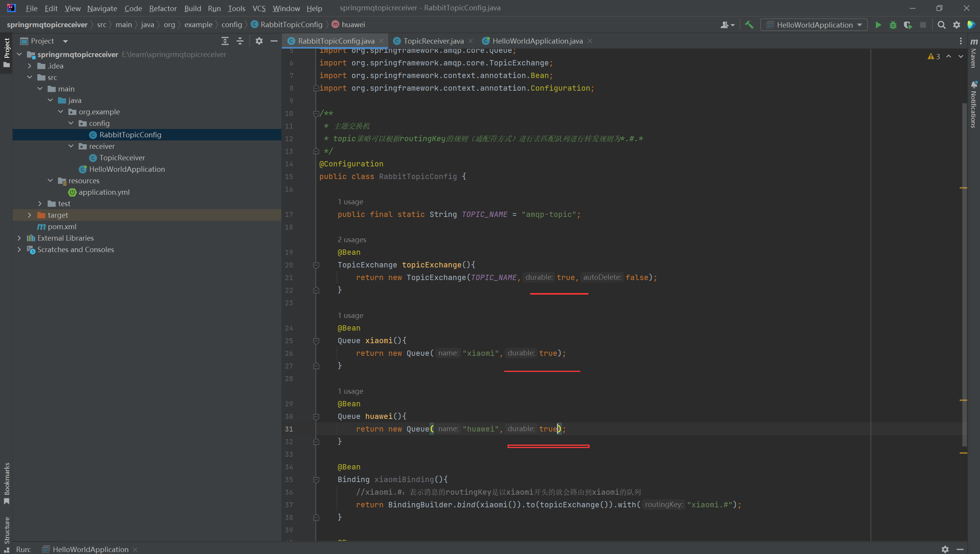Toggle the Bookmarks tool window
Image resolution: width=980 pixels, height=554 pixels.
(x=7, y=483)
